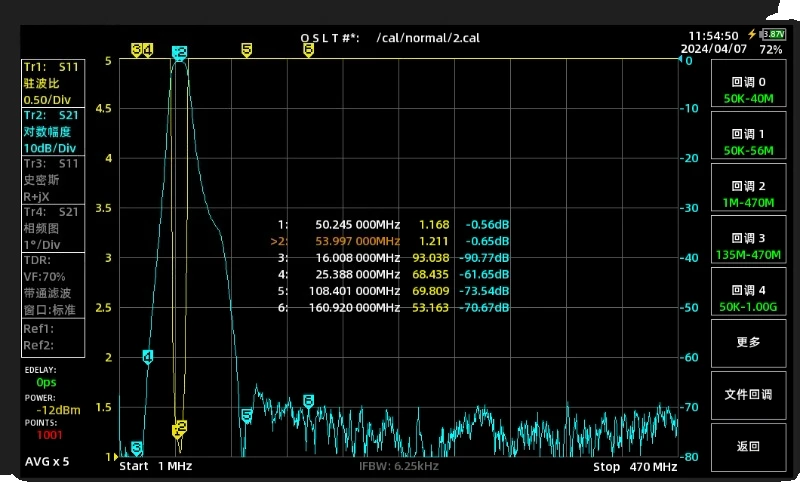Tap the date 2024/04/07
The image size is (800, 483).
(x=714, y=49)
